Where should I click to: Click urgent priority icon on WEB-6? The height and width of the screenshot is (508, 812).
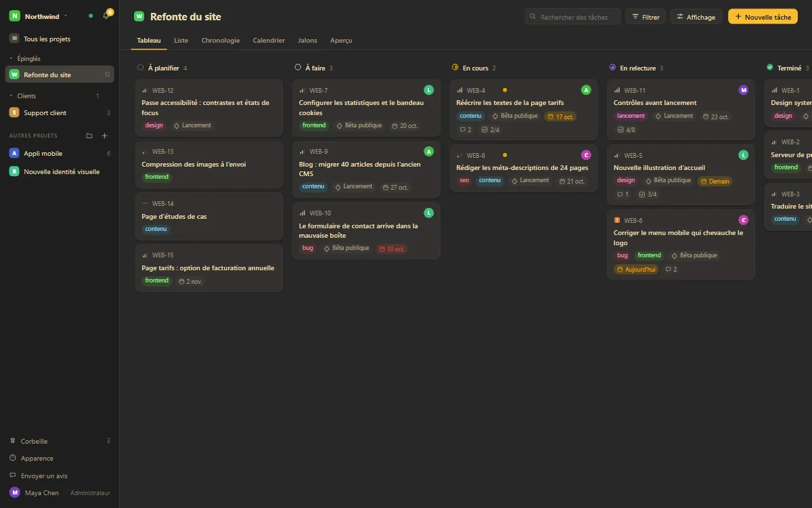coord(617,220)
